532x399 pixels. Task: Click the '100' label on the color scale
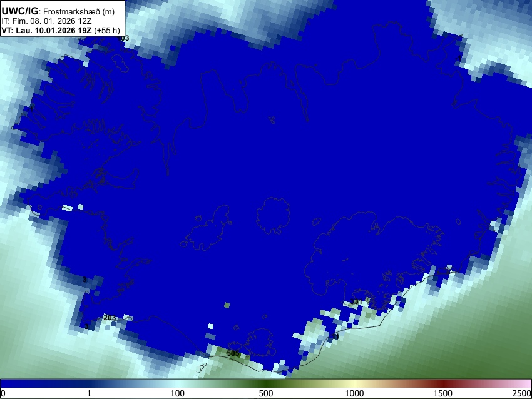tap(178, 393)
